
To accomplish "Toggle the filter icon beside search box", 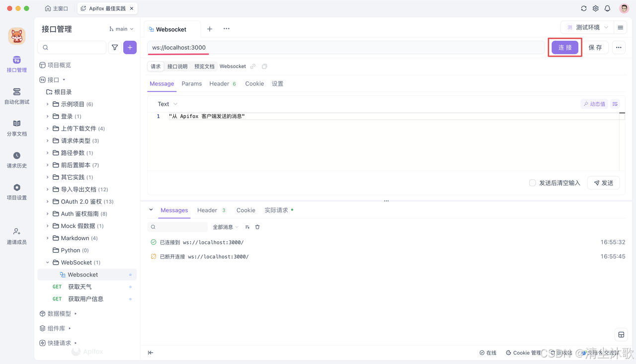I will click(114, 47).
